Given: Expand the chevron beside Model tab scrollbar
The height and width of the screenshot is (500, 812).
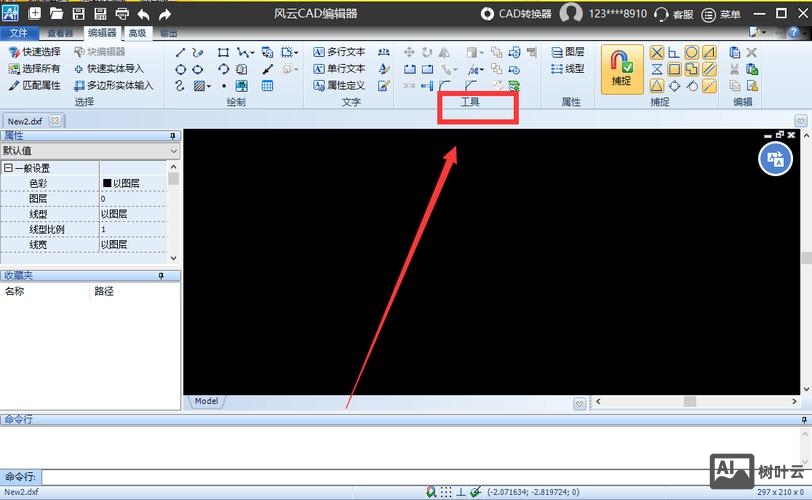Looking at the screenshot, I should coord(579,403).
